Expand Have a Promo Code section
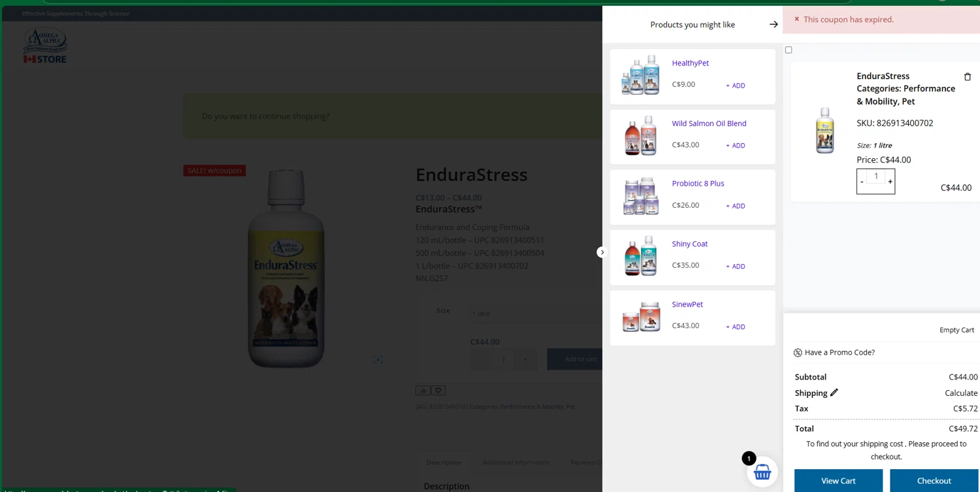 (x=840, y=353)
